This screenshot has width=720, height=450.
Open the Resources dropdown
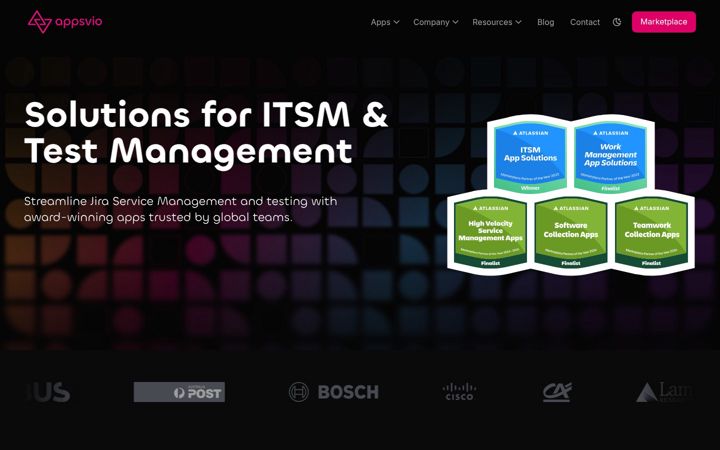coord(496,22)
